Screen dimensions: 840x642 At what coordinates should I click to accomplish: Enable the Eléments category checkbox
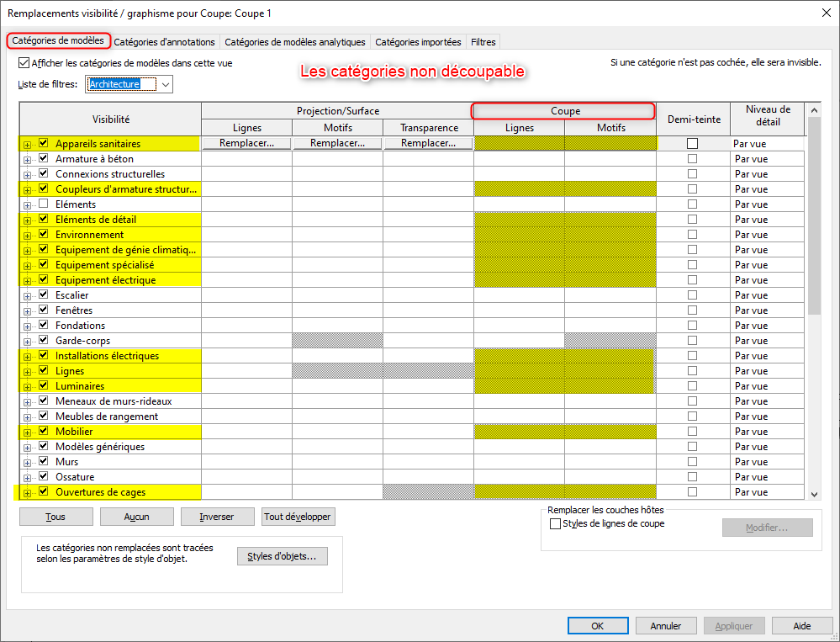43,204
